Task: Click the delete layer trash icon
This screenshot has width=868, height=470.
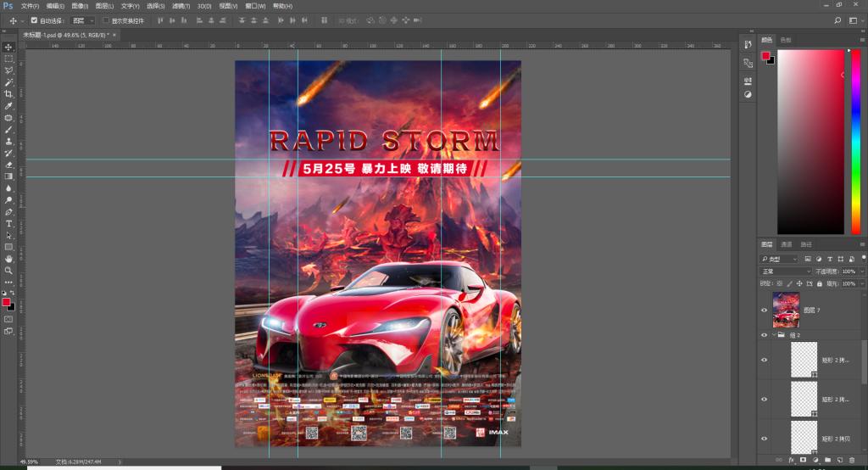Action: pos(851,460)
